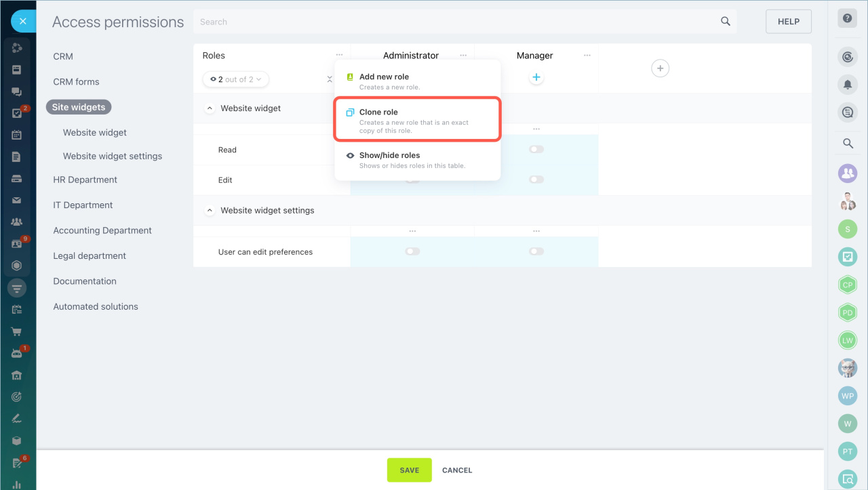Click the CANCEL link
868x490 pixels.
(457, 470)
